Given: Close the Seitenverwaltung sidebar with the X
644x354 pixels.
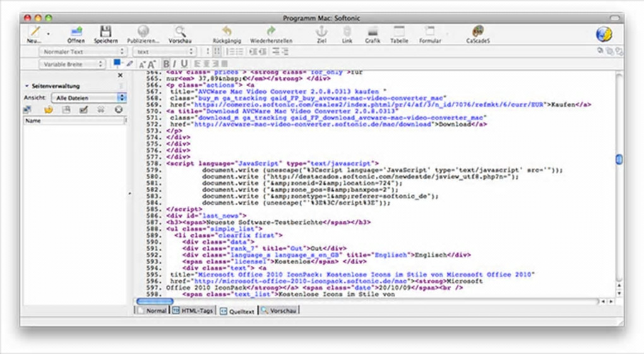Looking at the screenshot, I should tap(120, 75).
